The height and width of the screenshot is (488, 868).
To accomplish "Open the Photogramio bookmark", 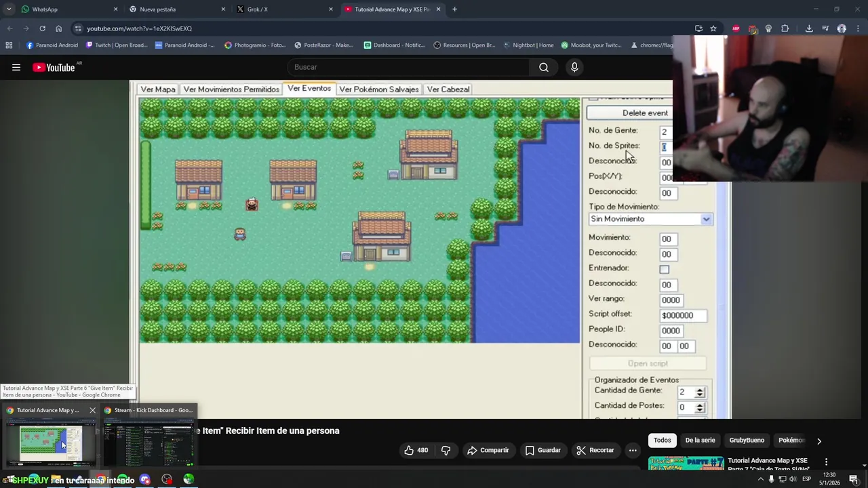I will (x=255, y=45).
